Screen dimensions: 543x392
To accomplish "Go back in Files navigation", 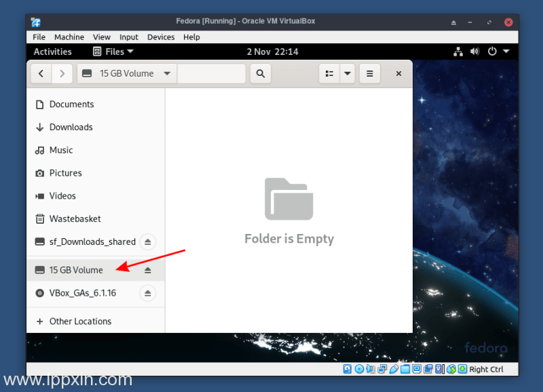I will coord(41,73).
